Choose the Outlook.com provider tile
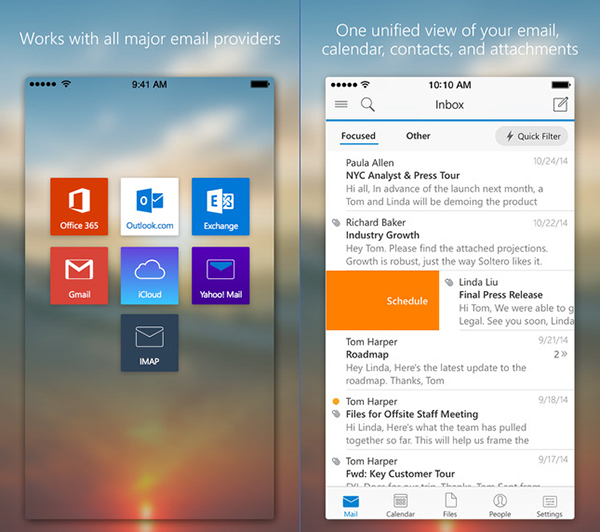Image resolution: width=600 pixels, height=532 pixels. point(150,206)
